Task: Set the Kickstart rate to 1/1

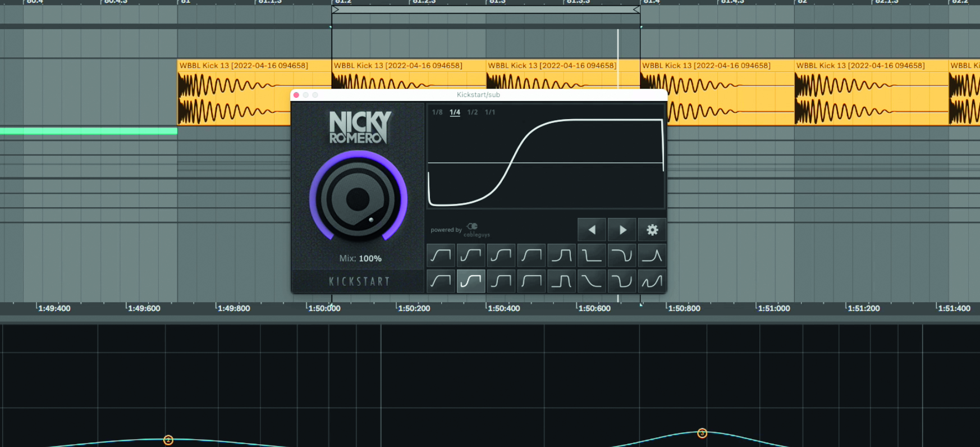Action: pos(490,112)
